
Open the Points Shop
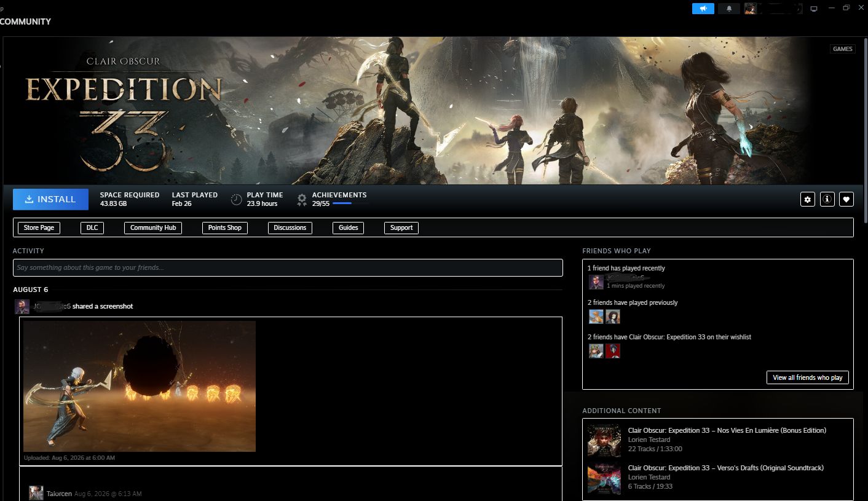(x=225, y=227)
